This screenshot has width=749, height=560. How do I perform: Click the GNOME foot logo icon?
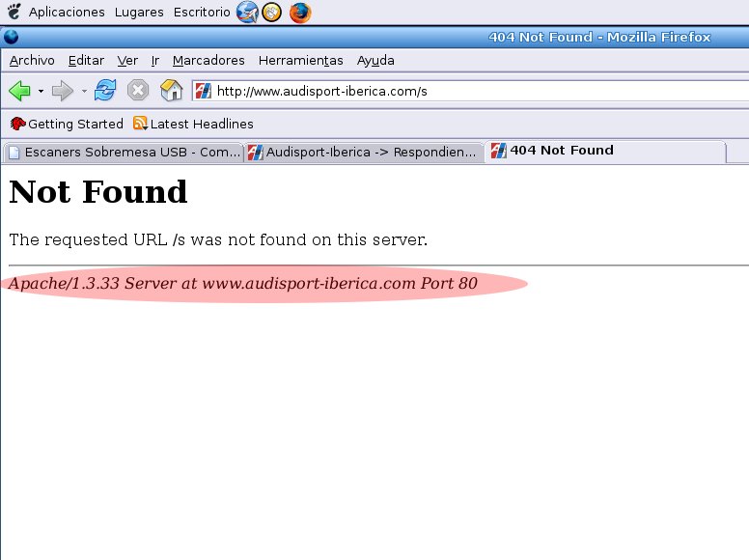pos(14,12)
